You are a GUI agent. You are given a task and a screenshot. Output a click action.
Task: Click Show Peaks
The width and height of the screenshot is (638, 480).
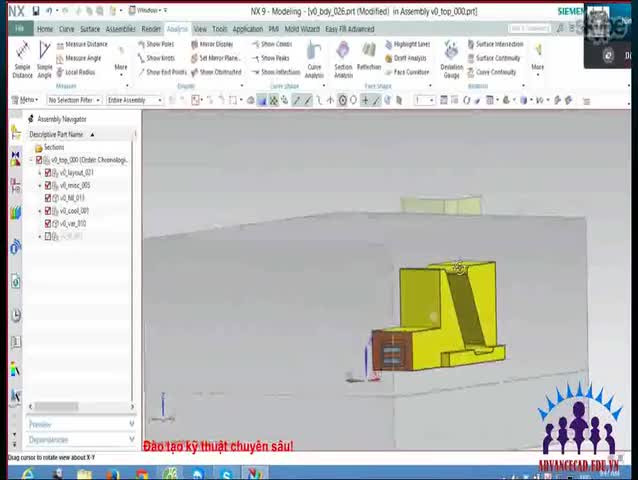(271, 58)
